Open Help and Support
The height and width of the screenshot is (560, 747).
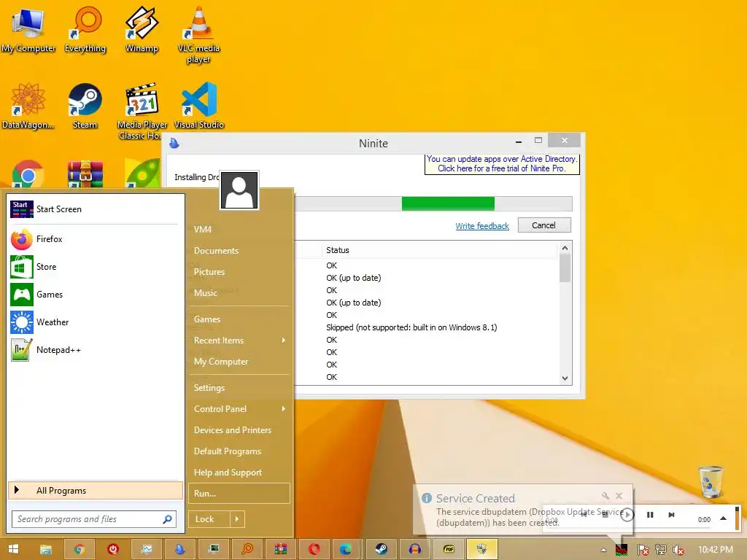[x=239, y=472]
